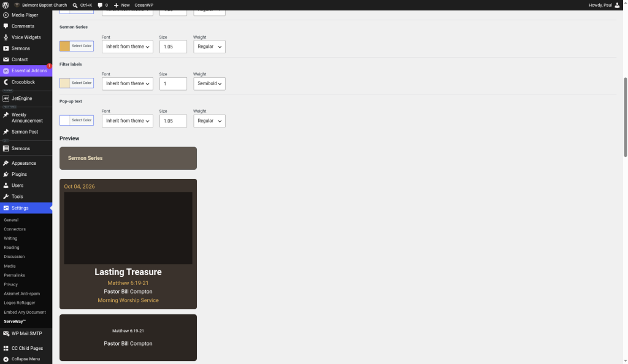Click the Sermon Post pin icon
Viewport: 628px width, 364px height.
click(x=6, y=132)
